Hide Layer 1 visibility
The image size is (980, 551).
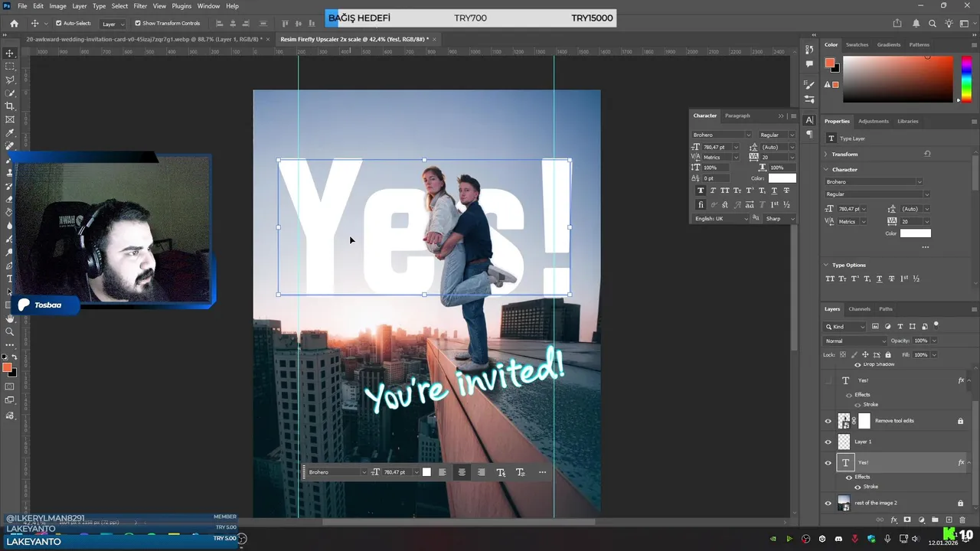(x=828, y=442)
